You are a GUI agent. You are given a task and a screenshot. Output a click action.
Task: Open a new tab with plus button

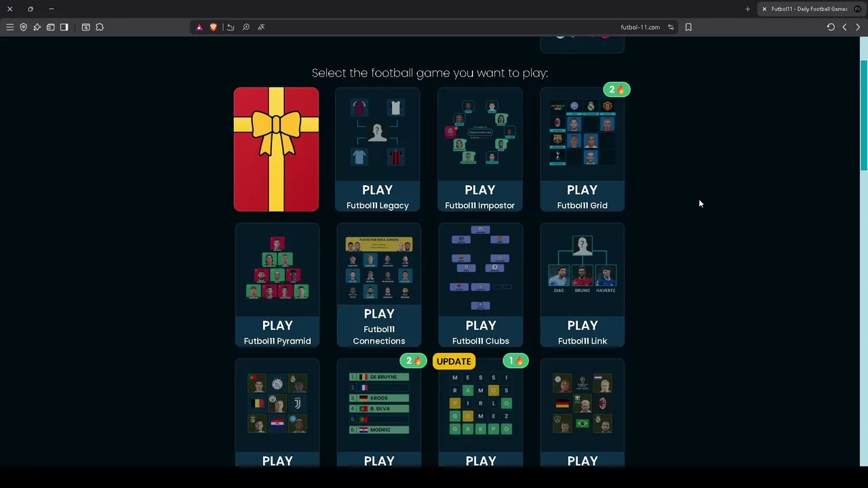coord(747,9)
